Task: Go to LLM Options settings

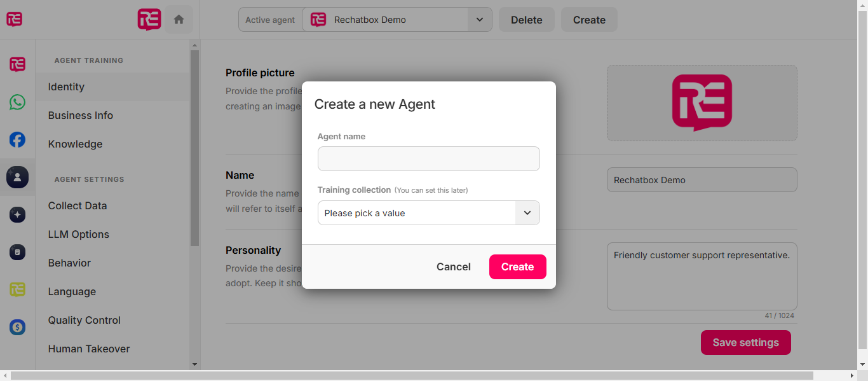Action: 79,234
